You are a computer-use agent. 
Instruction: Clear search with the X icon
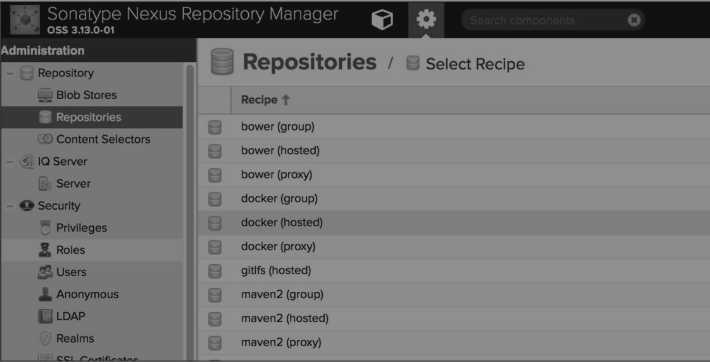(x=634, y=20)
